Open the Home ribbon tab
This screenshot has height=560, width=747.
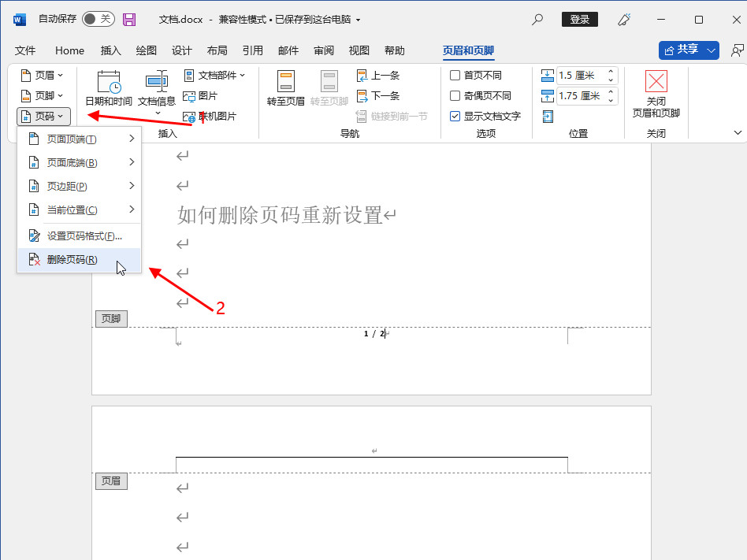[x=69, y=50]
